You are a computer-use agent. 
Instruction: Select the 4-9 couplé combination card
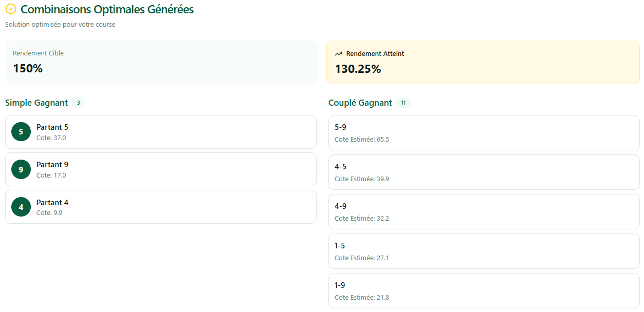484,211
